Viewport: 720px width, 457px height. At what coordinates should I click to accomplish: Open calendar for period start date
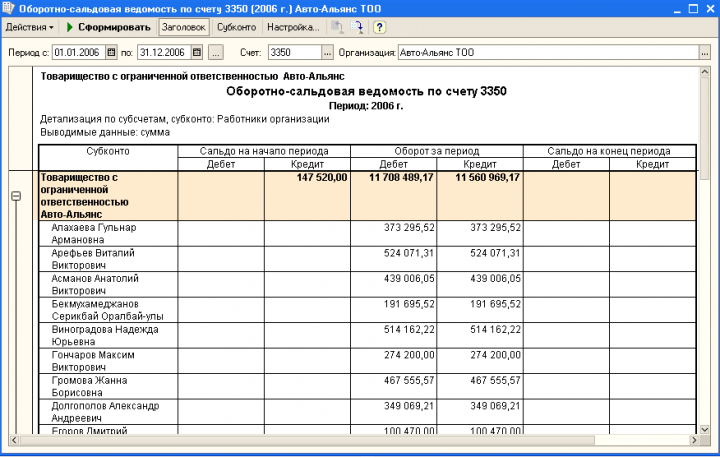click(112, 52)
